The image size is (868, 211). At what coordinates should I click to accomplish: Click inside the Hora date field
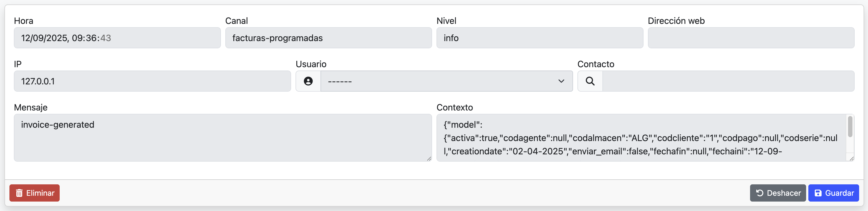pos(117,38)
